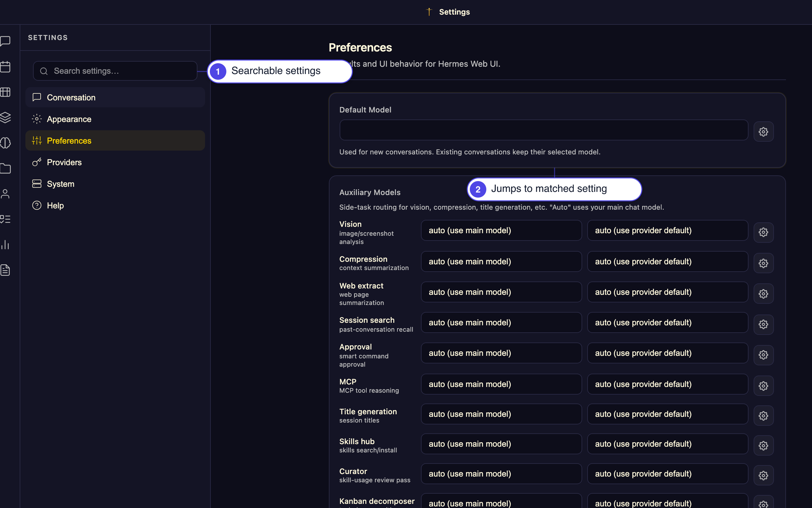Open the Providers settings section
The width and height of the screenshot is (812, 508).
tap(115, 162)
